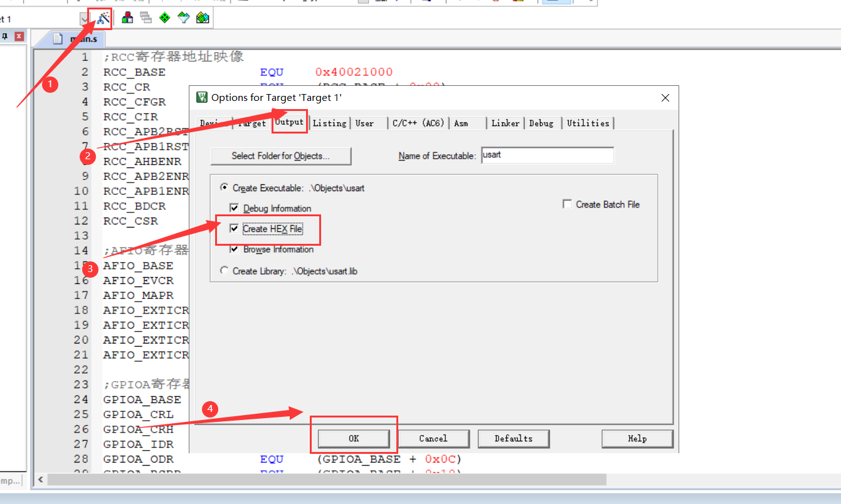Click the RCC comment on line 1
This screenshot has height=504, width=841.
click(x=174, y=56)
